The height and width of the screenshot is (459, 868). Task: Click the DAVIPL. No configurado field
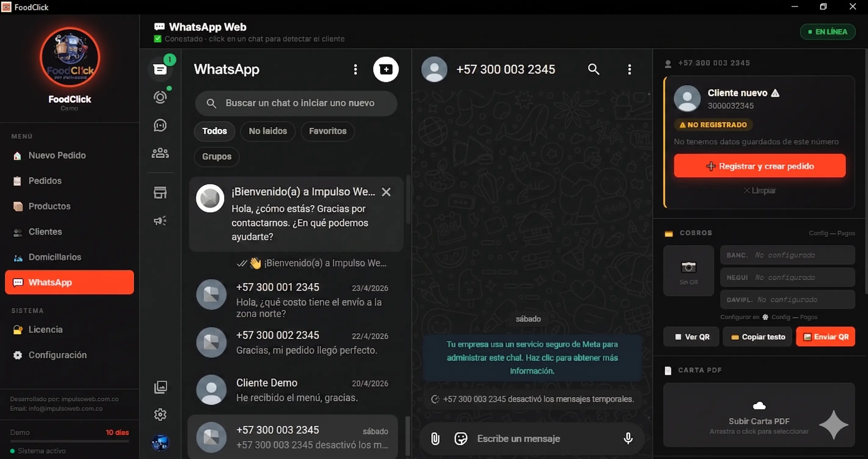click(x=787, y=299)
